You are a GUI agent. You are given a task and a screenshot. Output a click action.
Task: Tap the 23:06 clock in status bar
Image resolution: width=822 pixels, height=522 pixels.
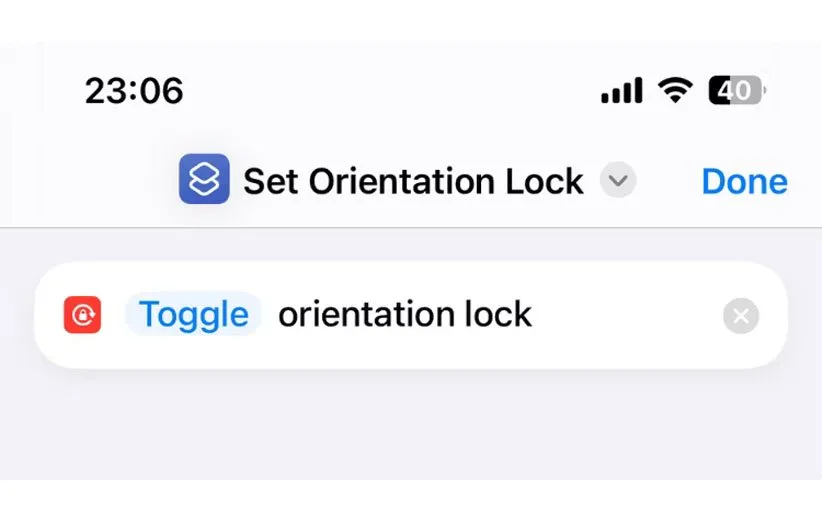coord(134,91)
